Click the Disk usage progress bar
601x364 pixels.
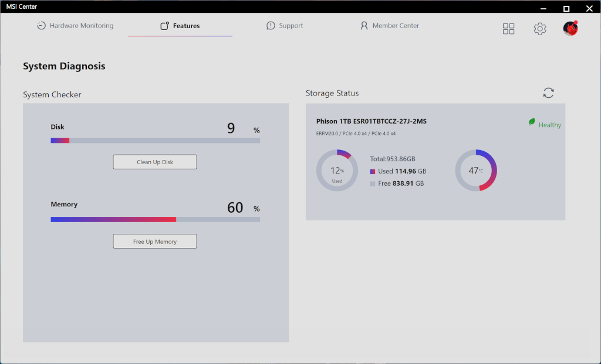pos(155,141)
